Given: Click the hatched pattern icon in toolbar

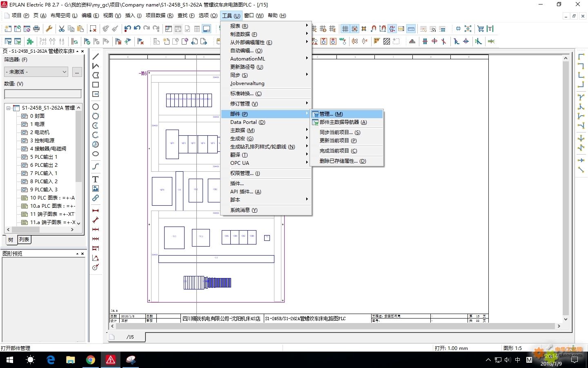Looking at the screenshot, I should pyautogui.click(x=386, y=41).
